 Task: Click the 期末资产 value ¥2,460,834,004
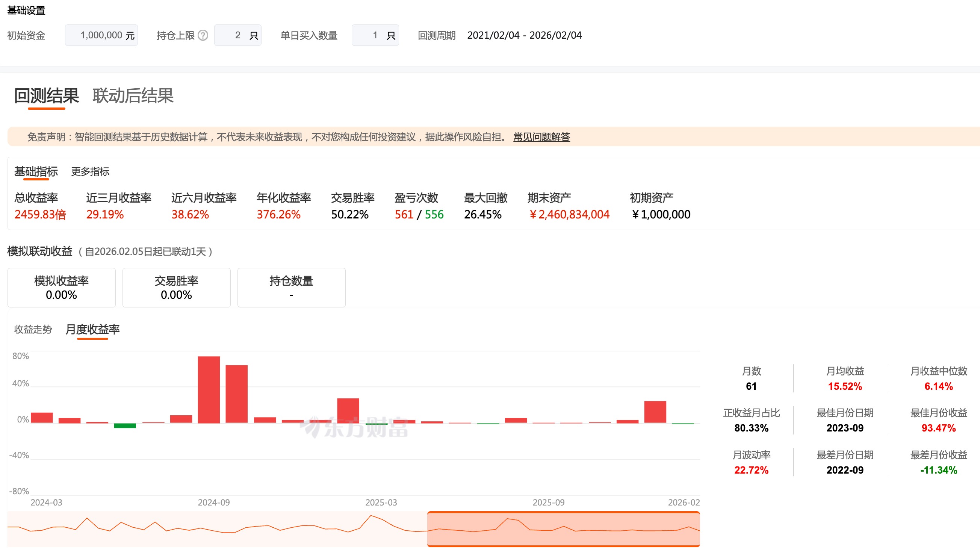[x=570, y=215]
